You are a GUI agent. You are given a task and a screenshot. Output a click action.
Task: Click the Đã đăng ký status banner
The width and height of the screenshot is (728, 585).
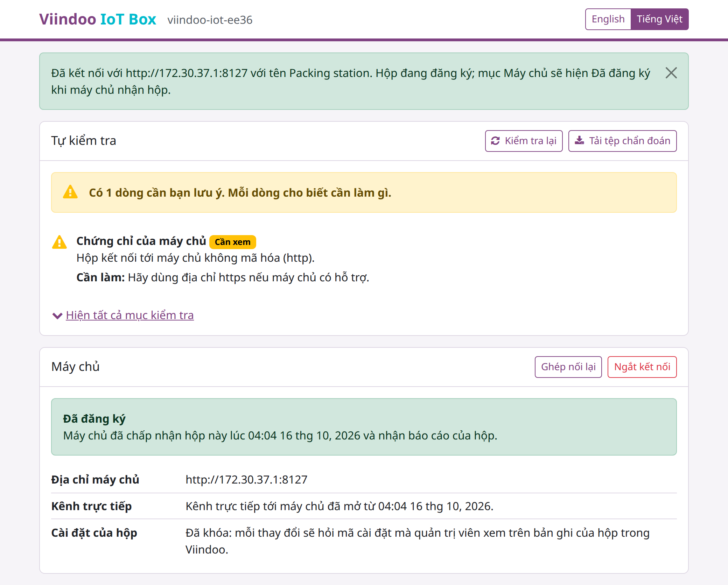[x=364, y=427]
